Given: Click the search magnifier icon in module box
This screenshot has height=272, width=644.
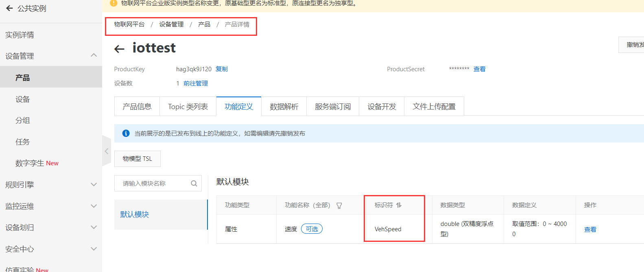Looking at the screenshot, I should [194, 184].
